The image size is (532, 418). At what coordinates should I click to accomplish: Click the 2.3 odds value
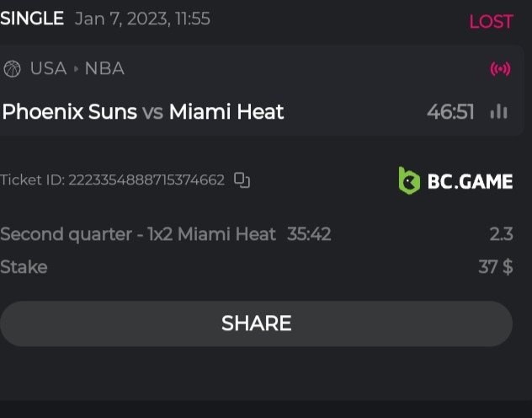pyautogui.click(x=501, y=234)
